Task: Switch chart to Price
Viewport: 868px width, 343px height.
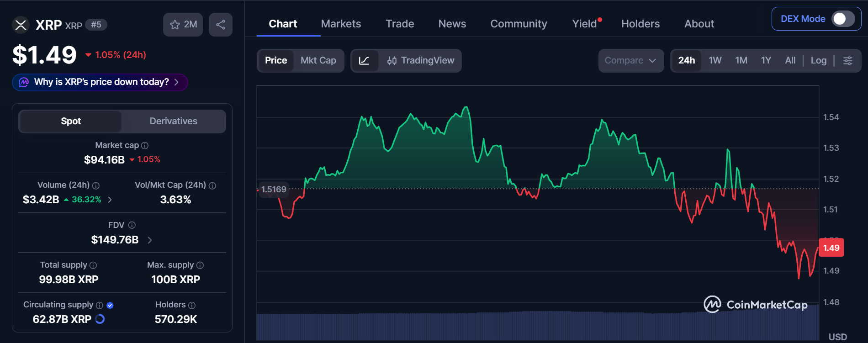Action: [x=276, y=61]
